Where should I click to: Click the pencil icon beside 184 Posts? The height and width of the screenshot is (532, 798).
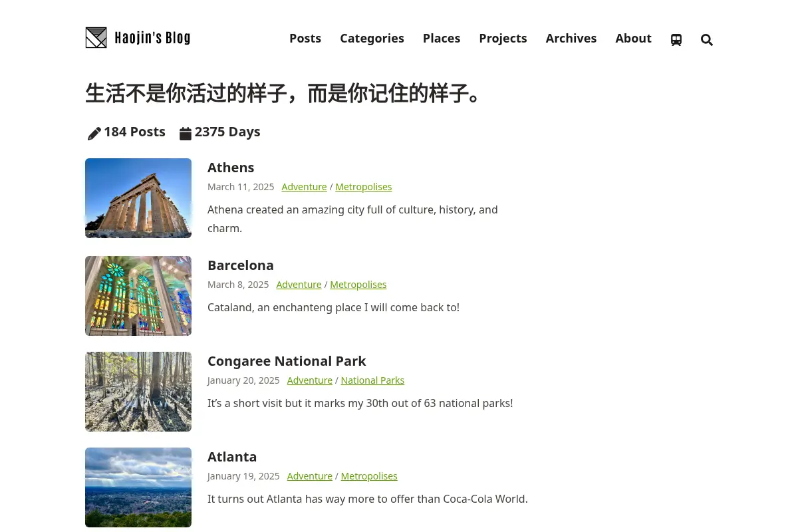point(94,134)
